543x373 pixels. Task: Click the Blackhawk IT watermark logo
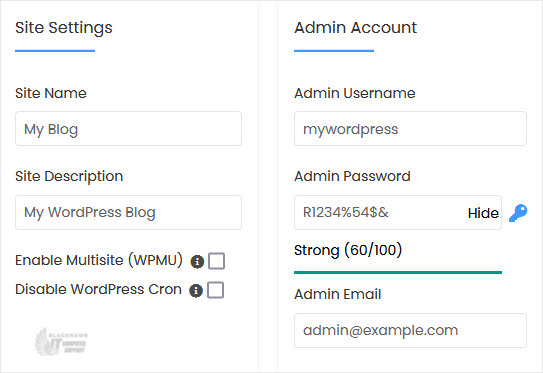coord(62,342)
